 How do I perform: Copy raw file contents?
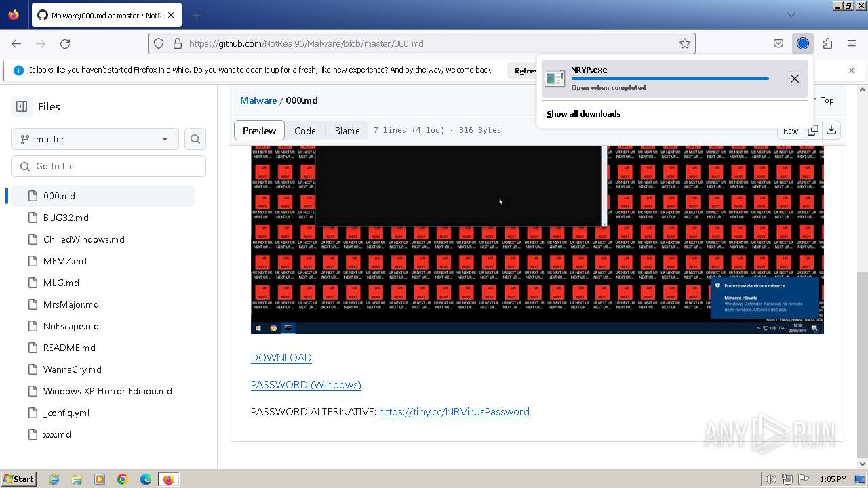click(813, 130)
